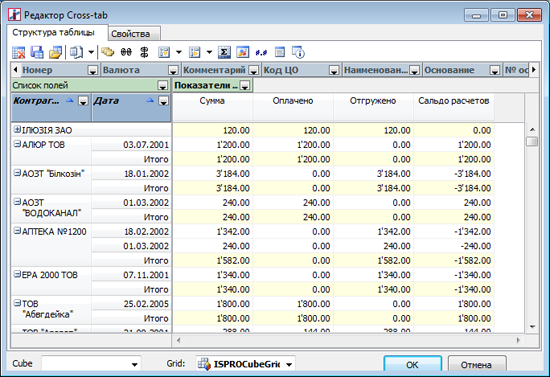Image resolution: width=550 pixels, height=377 pixels.
Task: Open filter dropdown on Номер field
Action: click(x=93, y=70)
